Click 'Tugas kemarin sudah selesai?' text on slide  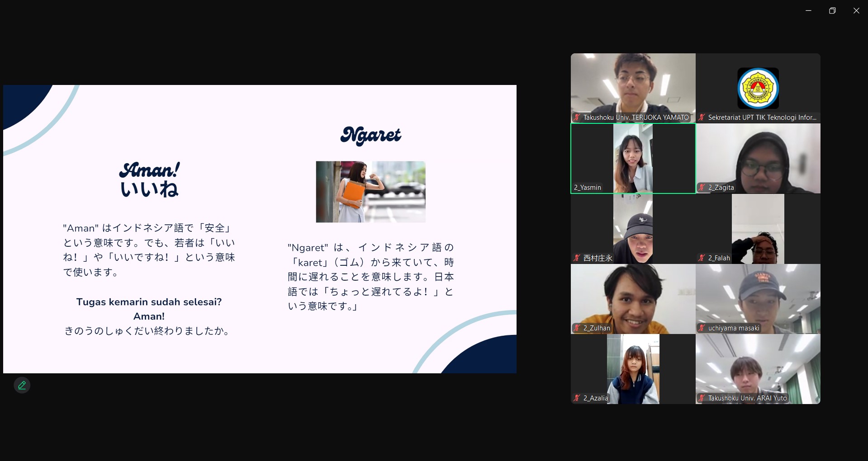click(x=149, y=302)
